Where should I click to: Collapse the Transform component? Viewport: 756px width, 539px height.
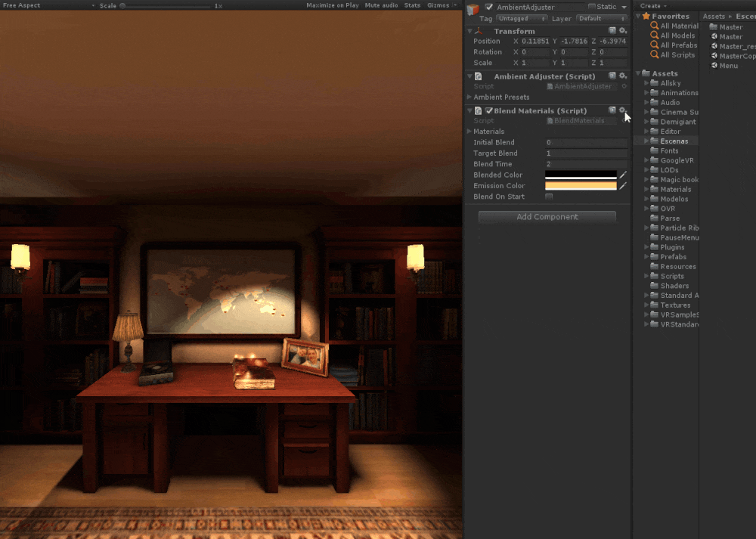[469, 31]
